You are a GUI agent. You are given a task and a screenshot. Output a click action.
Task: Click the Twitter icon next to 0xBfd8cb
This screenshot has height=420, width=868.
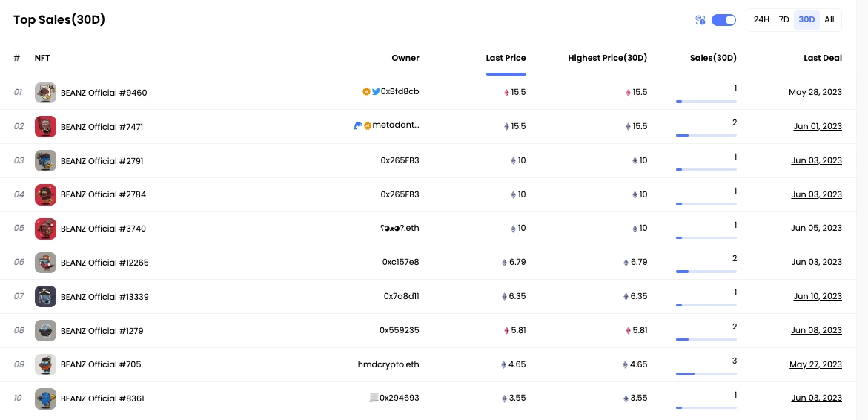point(376,92)
